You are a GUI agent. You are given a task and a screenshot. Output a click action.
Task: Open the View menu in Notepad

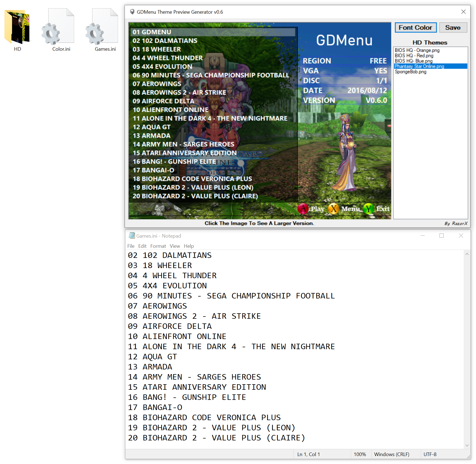(x=175, y=246)
